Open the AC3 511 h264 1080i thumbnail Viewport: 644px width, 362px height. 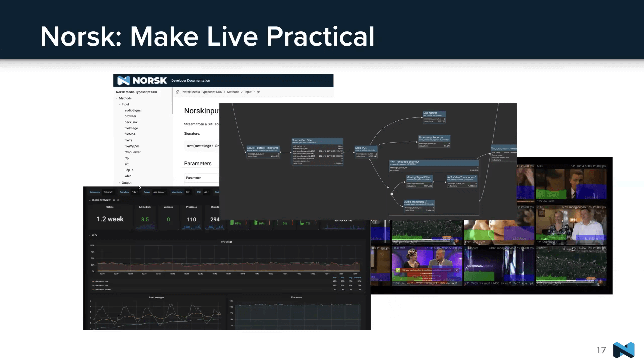tap(571, 184)
